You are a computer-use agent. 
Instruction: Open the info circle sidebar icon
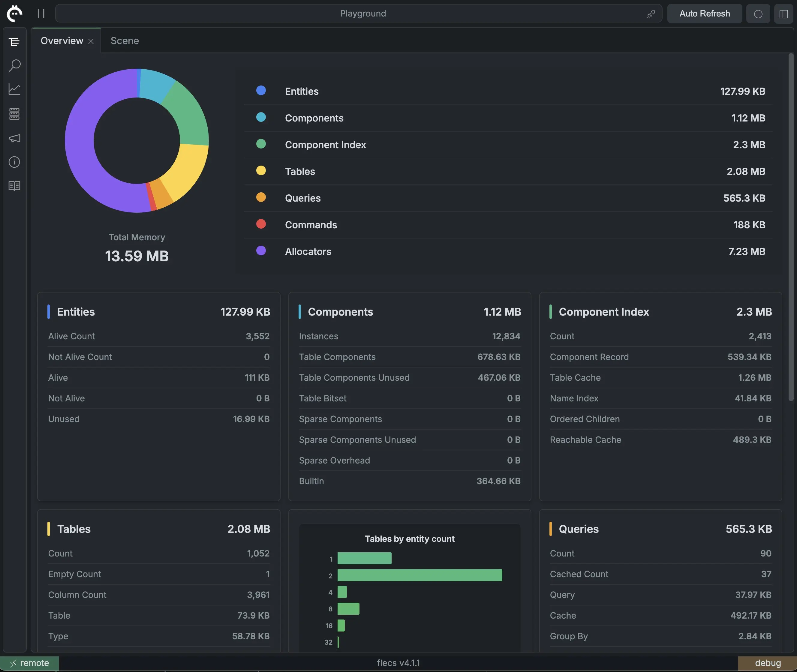[14, 162]
